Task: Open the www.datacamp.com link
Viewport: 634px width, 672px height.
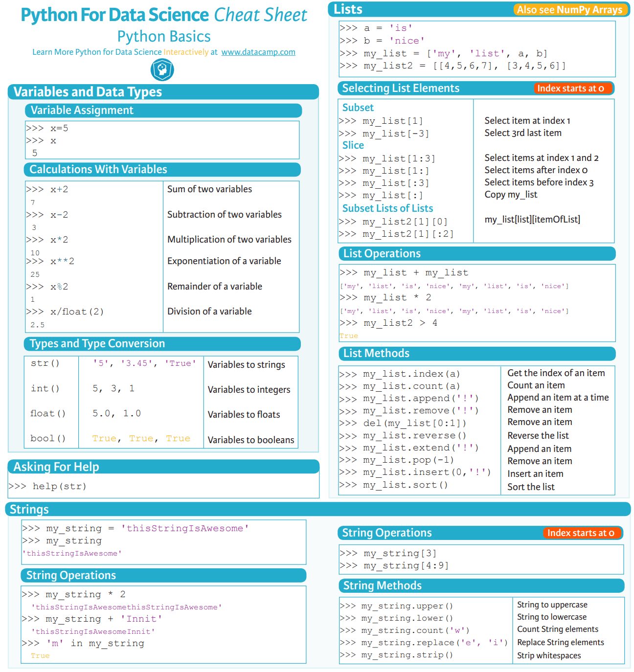Action: coord(258,52)
